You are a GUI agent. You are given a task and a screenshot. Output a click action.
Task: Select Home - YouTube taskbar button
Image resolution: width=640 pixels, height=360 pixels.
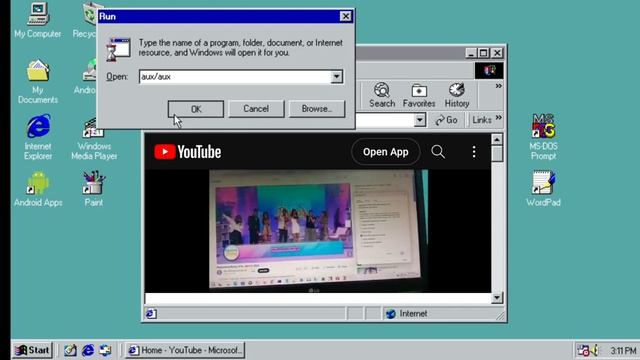click(185, 350)
